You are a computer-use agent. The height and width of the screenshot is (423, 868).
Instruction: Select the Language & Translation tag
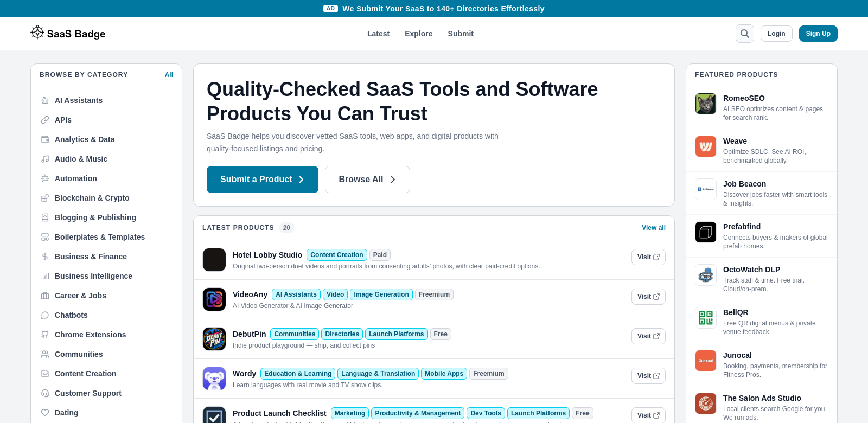(x=378, y=374)
